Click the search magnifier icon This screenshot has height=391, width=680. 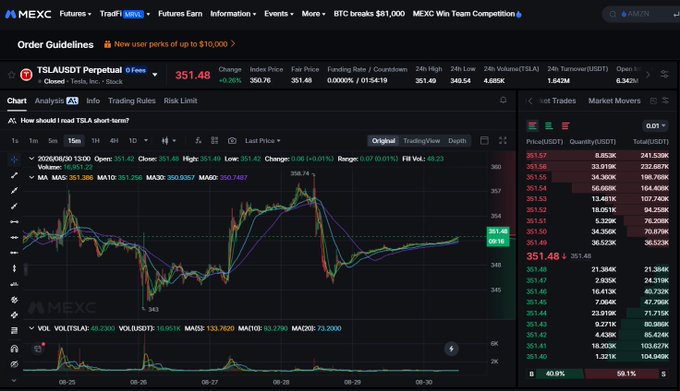pyautogui.click(x=612, y=14)
